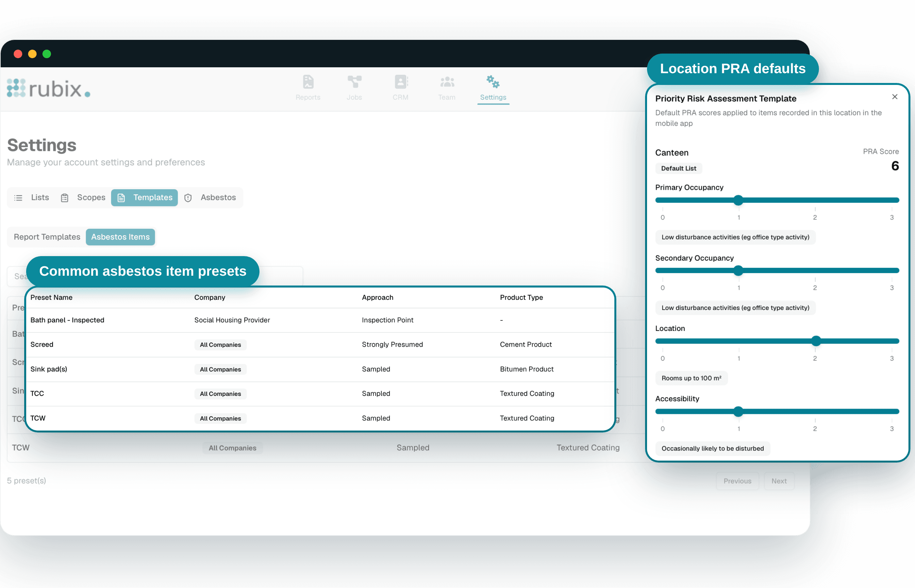Image resolution: width=915 pixels, height=588 pixels.
Task: Click the Product Type column header
Action: pyautogui.click(x=521, y=298)
